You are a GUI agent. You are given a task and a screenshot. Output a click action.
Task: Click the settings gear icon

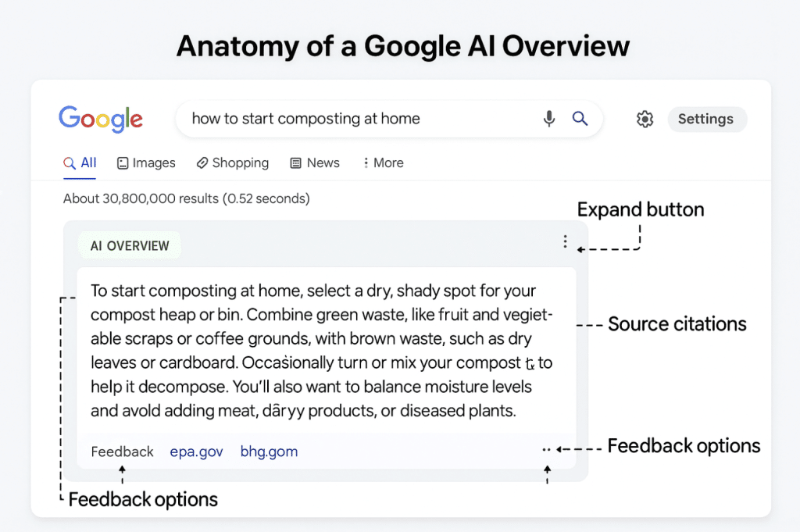(x=645, y=120)
